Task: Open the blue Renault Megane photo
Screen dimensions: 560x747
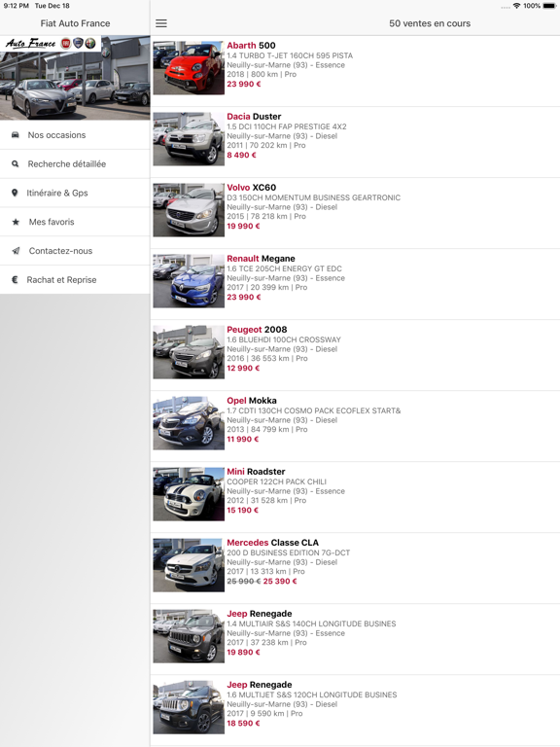Action: click(189, 280)
